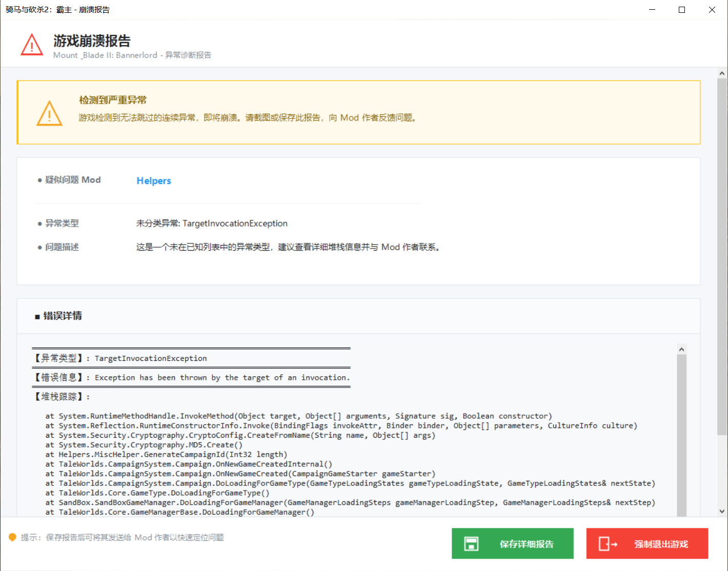Viewport: 728px width, 571px height.
Task: Click the SandBoxGameManager.DoLoadingForGameManager stack line
Action: pyautogui.click(x=350, y=502)
